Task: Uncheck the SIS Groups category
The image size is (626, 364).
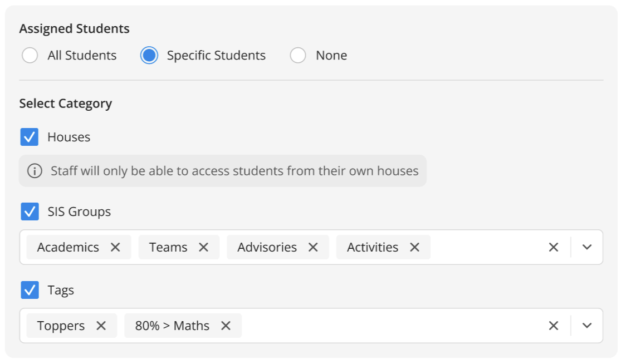Action: point(30,211)
